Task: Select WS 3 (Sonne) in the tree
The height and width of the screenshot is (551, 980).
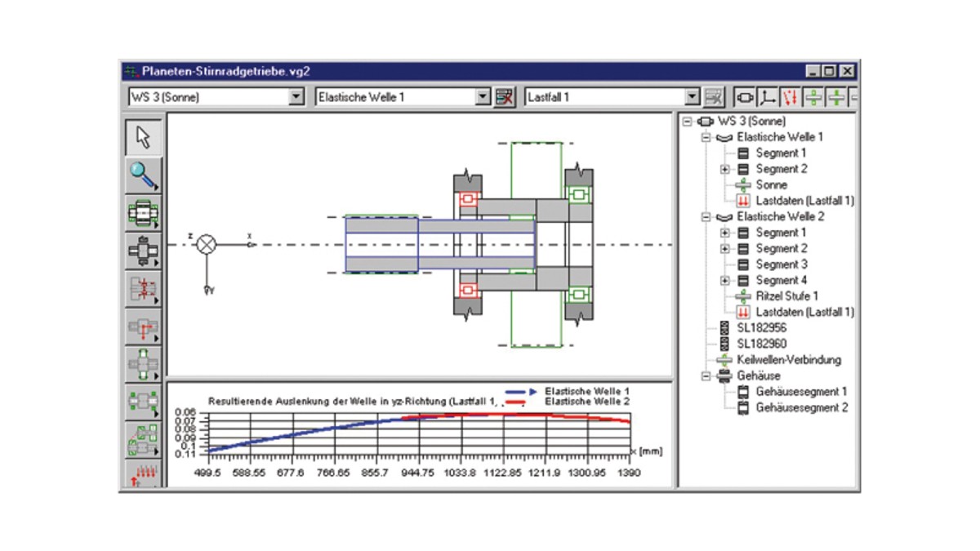Action: pos(751,121)
